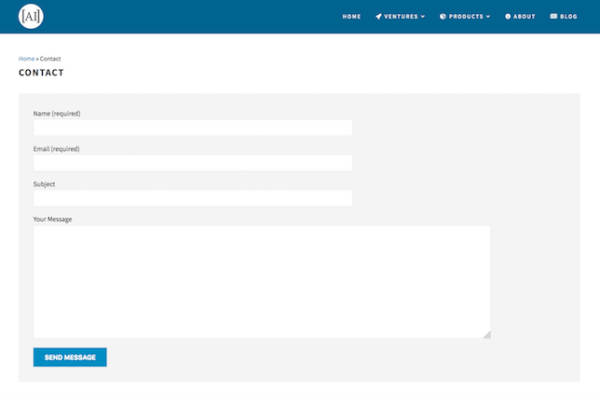Click the [AI] logo in header
The height and width of the screenshot is (400, 600).
tap(31, 16)
